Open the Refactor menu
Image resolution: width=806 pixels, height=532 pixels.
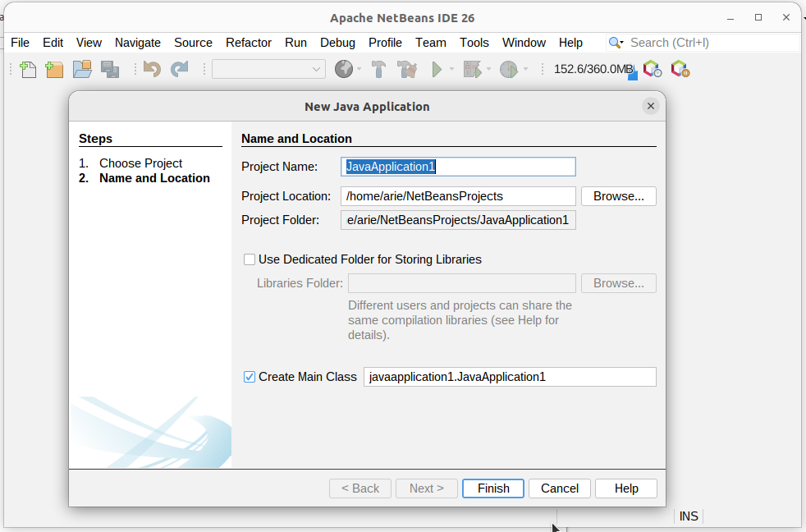[x=249, y=43]
